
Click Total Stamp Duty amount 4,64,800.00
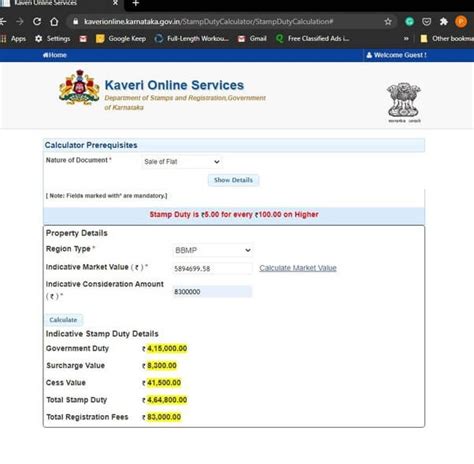click(167, 400)
